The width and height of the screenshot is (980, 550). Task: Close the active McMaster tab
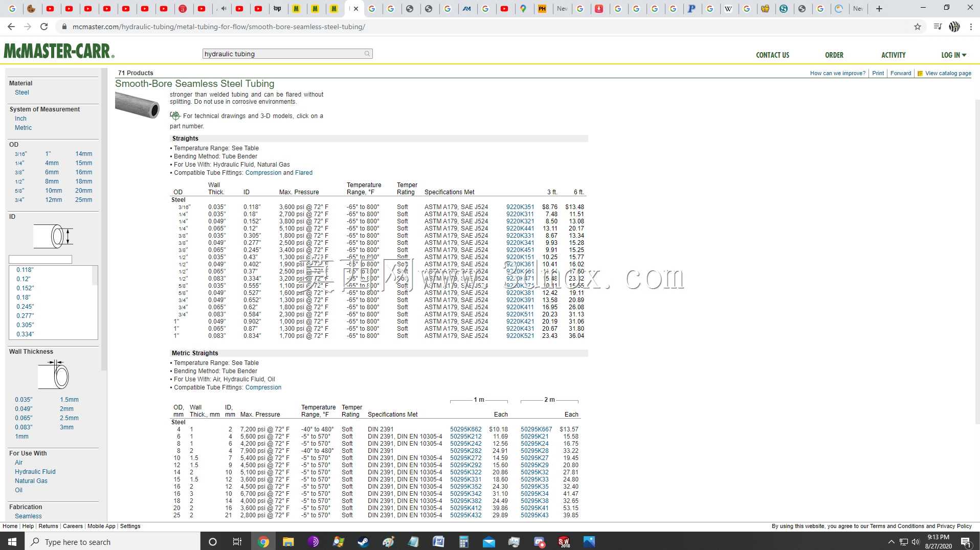[x=356, y=9]
